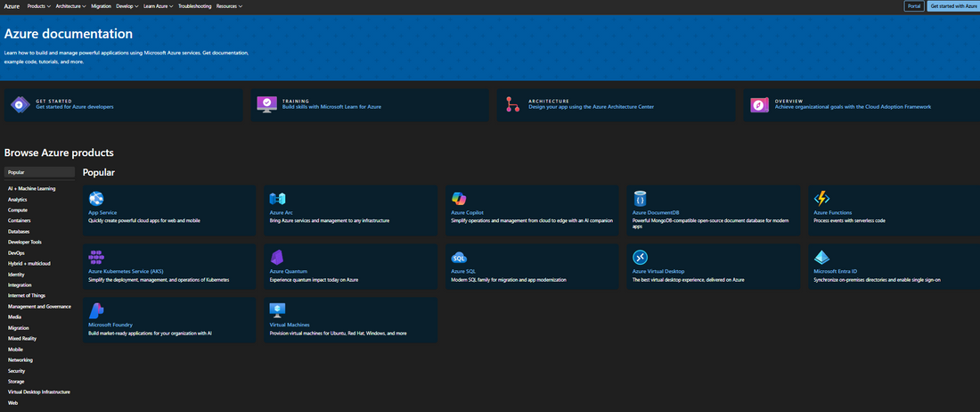980x412 pixels.
Task: Select the Networking category
Action: click(x=20, y=360)
